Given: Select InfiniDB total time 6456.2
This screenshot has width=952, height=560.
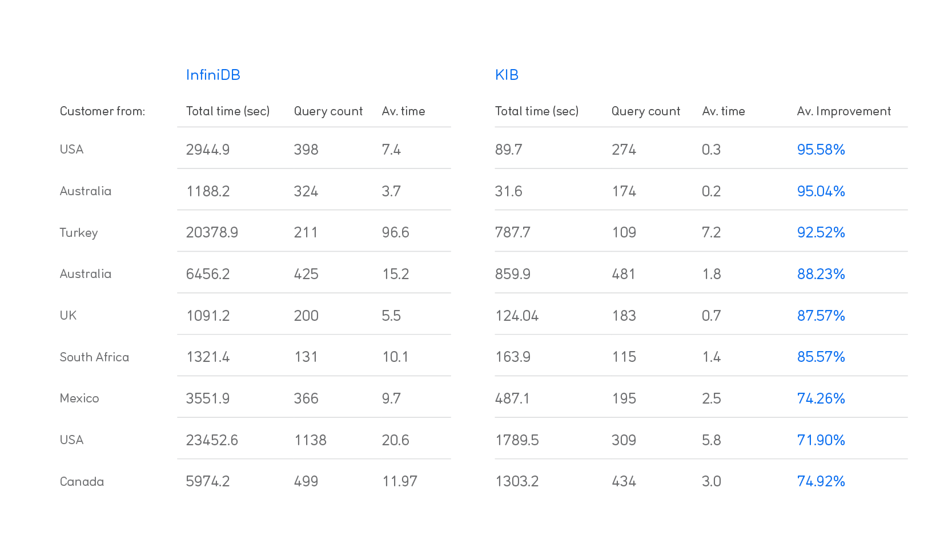Looking at the screenshot, I should (208, 274).
